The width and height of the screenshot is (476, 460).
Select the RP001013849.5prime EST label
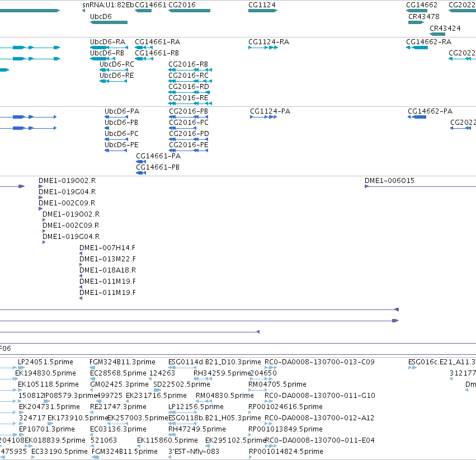click(x=285, y=430)
